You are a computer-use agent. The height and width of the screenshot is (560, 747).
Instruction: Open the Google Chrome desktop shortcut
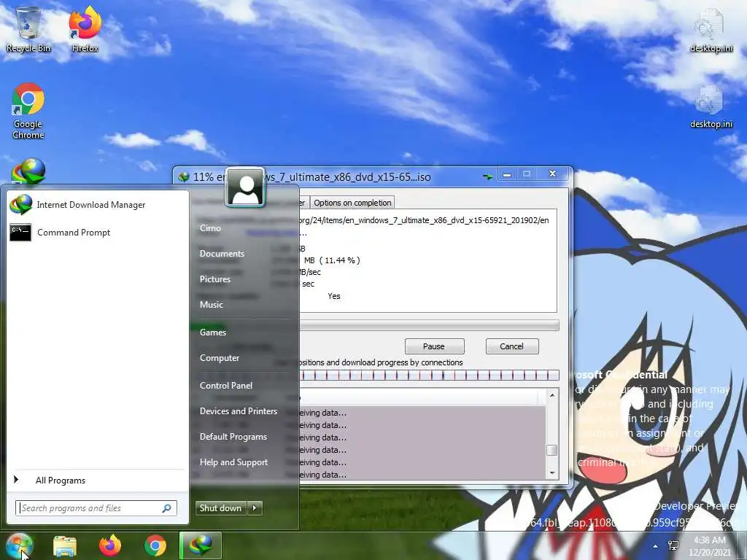(x=28, y=111)
